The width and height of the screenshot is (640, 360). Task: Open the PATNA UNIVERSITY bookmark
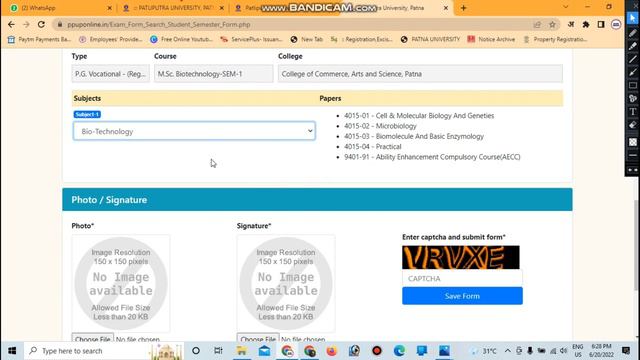[430, 39]
